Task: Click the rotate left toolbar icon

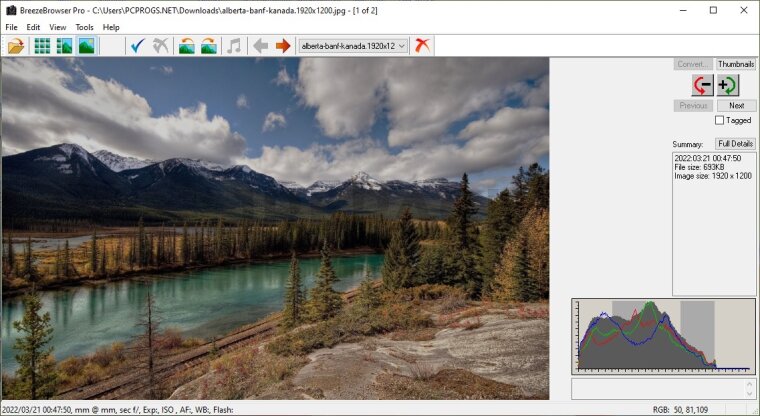Action: click(186, 46)
